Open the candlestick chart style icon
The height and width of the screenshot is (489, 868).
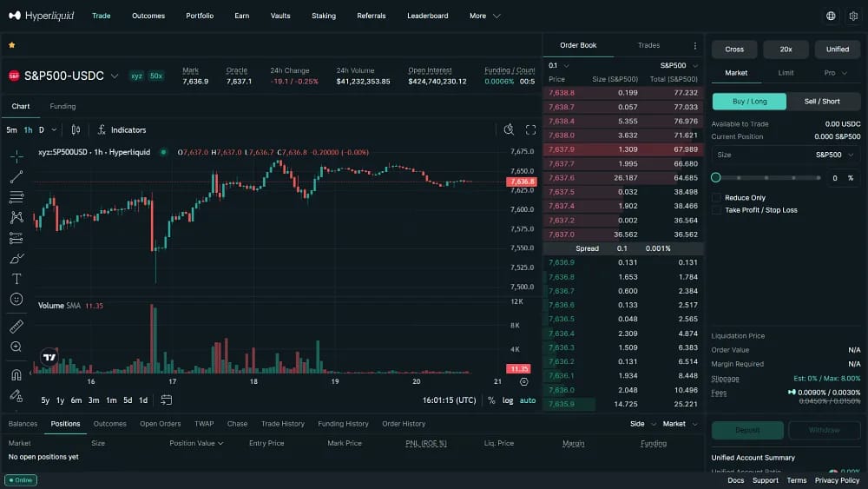click(x=76, y=130)
